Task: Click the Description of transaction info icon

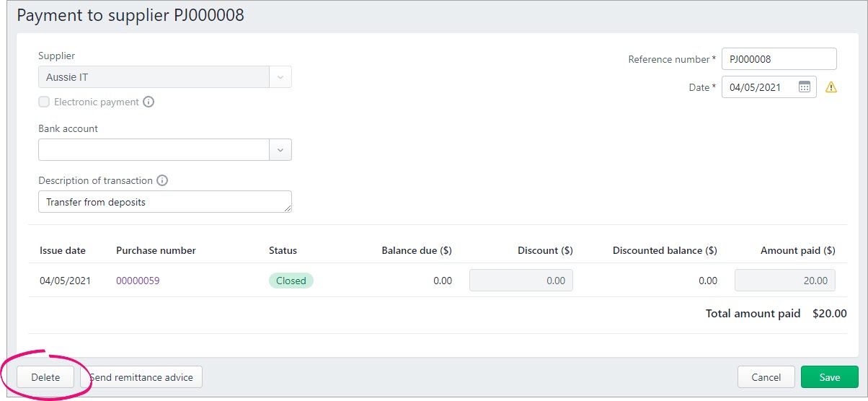Action: tap(162, 180)
